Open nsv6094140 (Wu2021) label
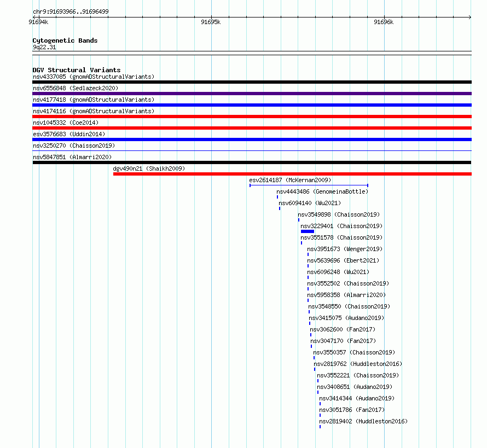Image resolution: width=487 pixels, height=448 pixels. point(310,203)
